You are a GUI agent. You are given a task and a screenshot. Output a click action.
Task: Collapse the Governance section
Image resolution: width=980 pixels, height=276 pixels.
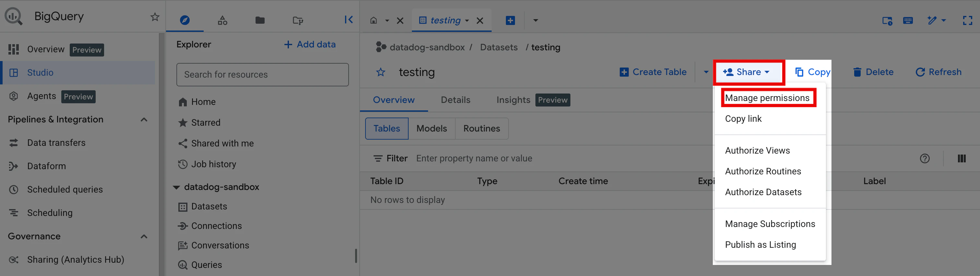coord(144,236)
